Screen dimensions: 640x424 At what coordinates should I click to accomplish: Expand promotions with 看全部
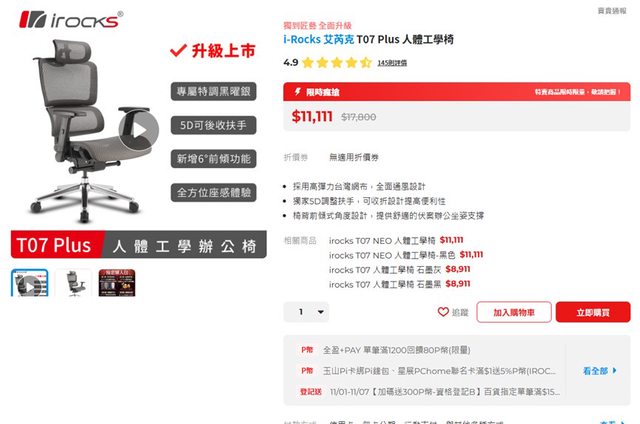click(600, 371)
